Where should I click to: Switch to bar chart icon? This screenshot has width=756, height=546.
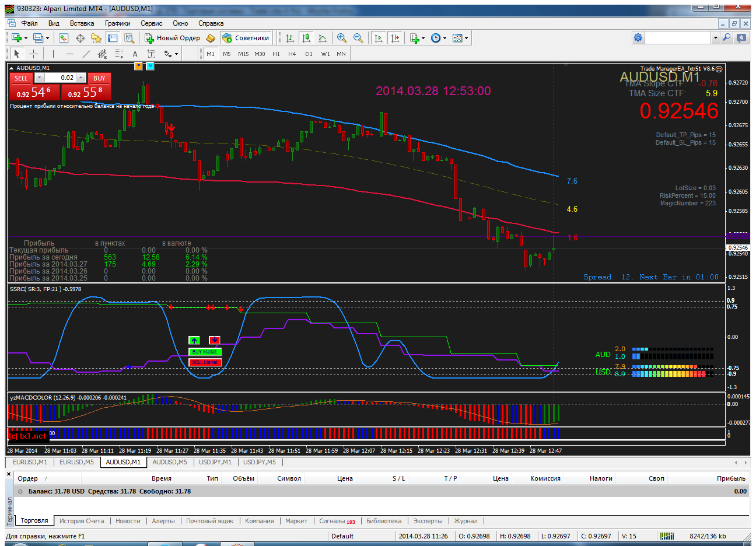click(x=290, y=38)
